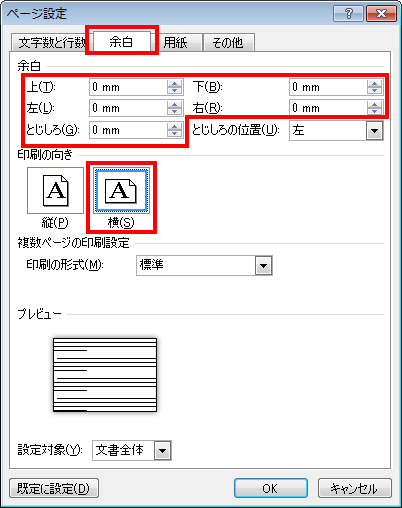Image resolution: width=402 pixels, height=508 pixels.
Task: Click the 印刷の形式(M) label
Action: pos(65,265)
